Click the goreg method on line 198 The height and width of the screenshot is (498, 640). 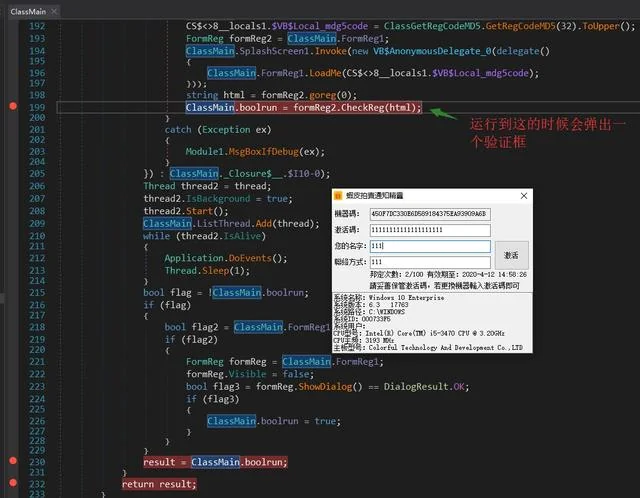coord(322,95)
